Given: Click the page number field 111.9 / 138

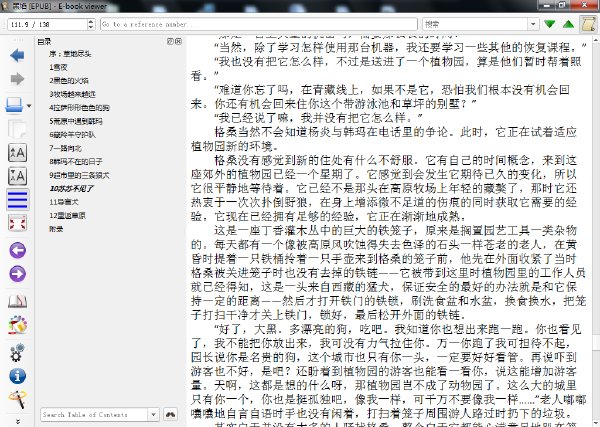Looking at the screenshot, I should (47, 24).
